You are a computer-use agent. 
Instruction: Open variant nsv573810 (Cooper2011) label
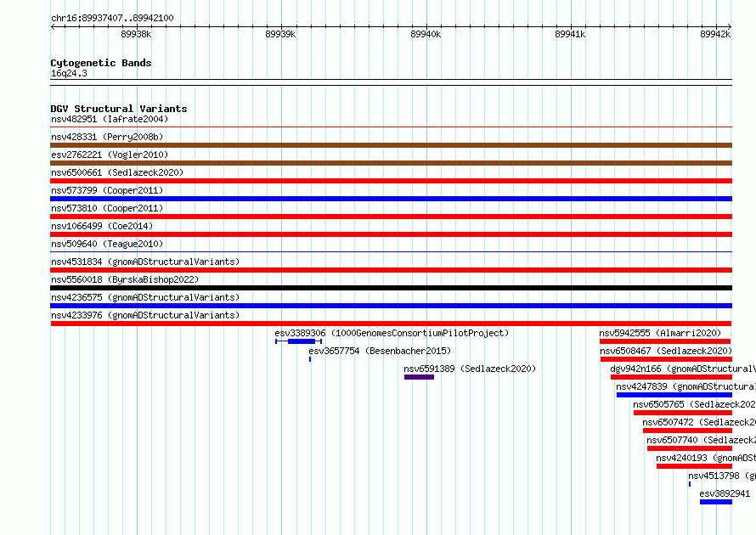tap(107, 208)
